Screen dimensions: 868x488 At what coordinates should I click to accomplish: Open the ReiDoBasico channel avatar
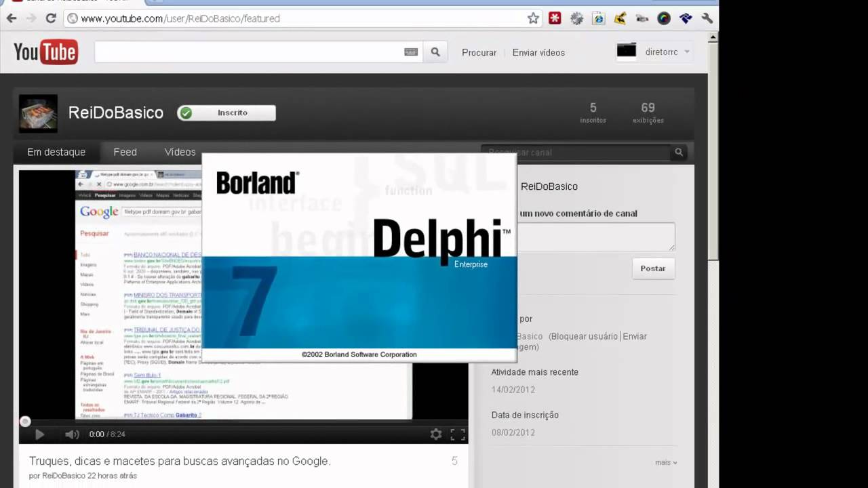(38, 113)
